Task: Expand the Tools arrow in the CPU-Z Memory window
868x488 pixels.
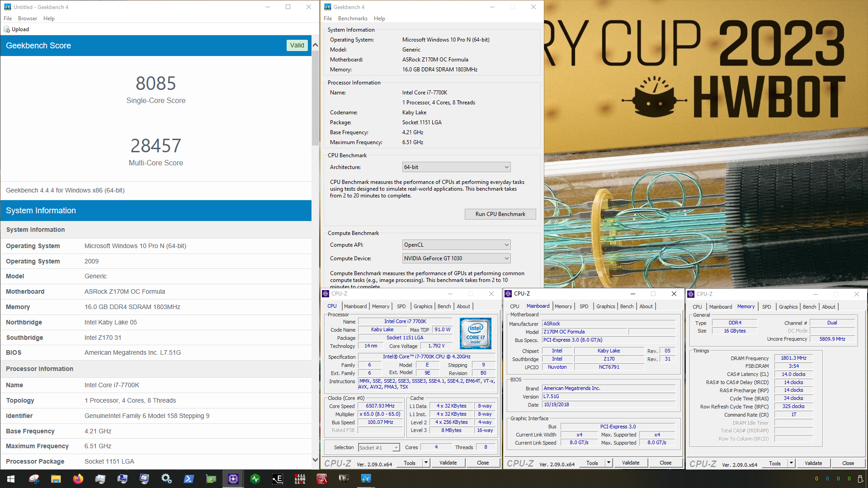Action: tap(791, 463)
